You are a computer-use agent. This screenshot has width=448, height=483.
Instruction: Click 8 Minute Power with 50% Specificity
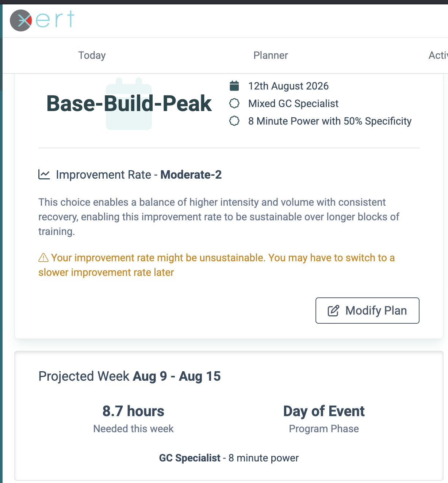click(x=330, y=121)
